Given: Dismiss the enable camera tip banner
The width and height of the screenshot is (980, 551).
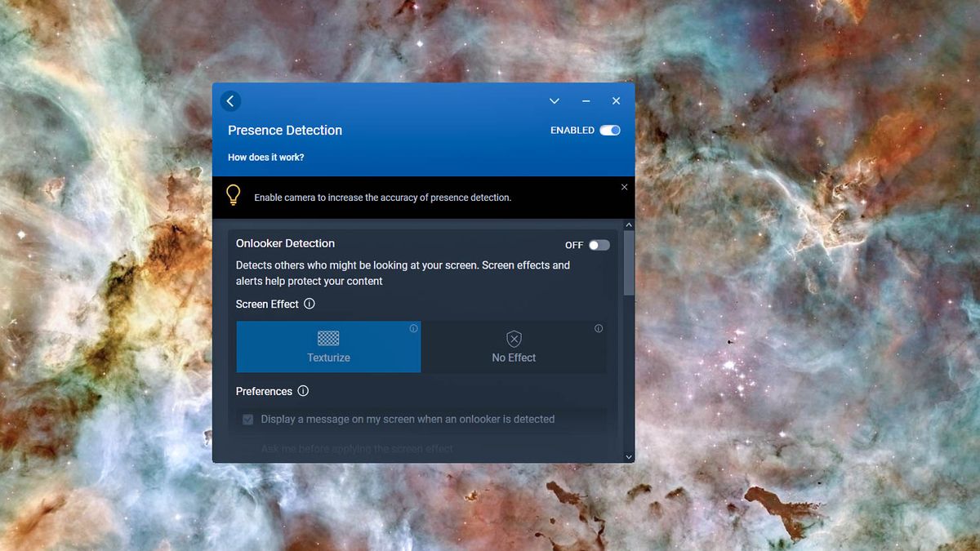Looking at the screenshot, I should [625, 187].
